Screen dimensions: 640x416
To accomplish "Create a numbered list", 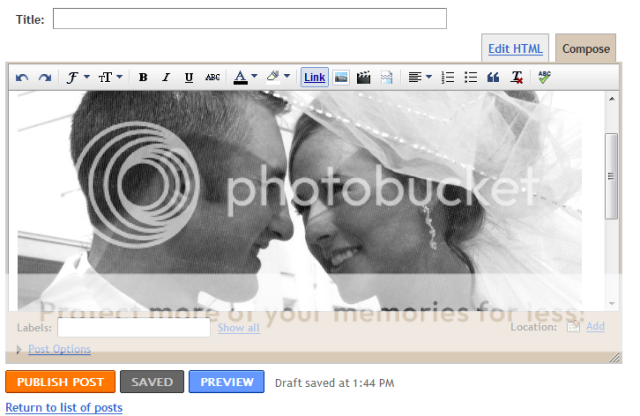I will pyautogui.click(x=448, y=77).
